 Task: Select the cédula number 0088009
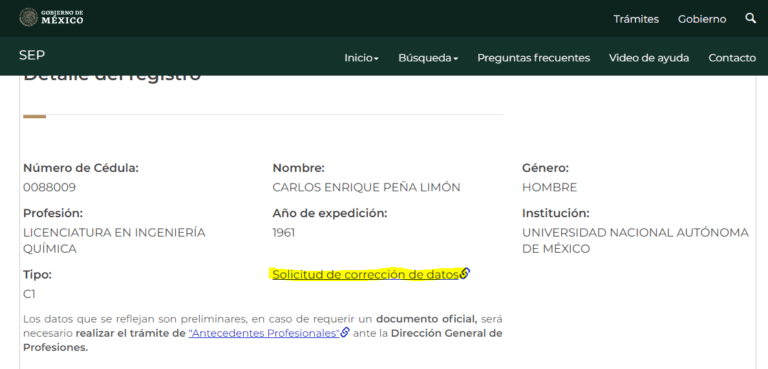coord(49,188)
